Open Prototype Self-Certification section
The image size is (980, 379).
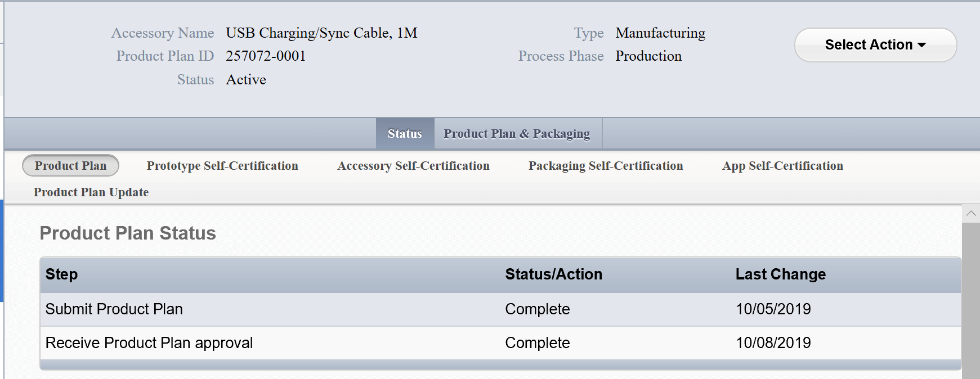pyautogui.click(x=222, y=166)
